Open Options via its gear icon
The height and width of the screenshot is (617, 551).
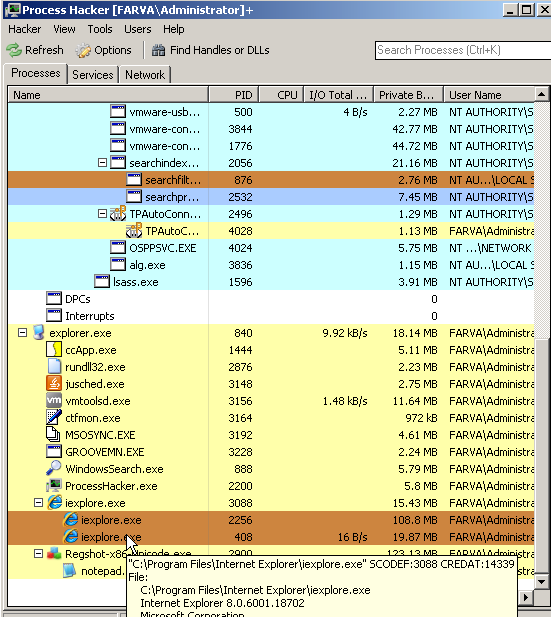(83, 50)
